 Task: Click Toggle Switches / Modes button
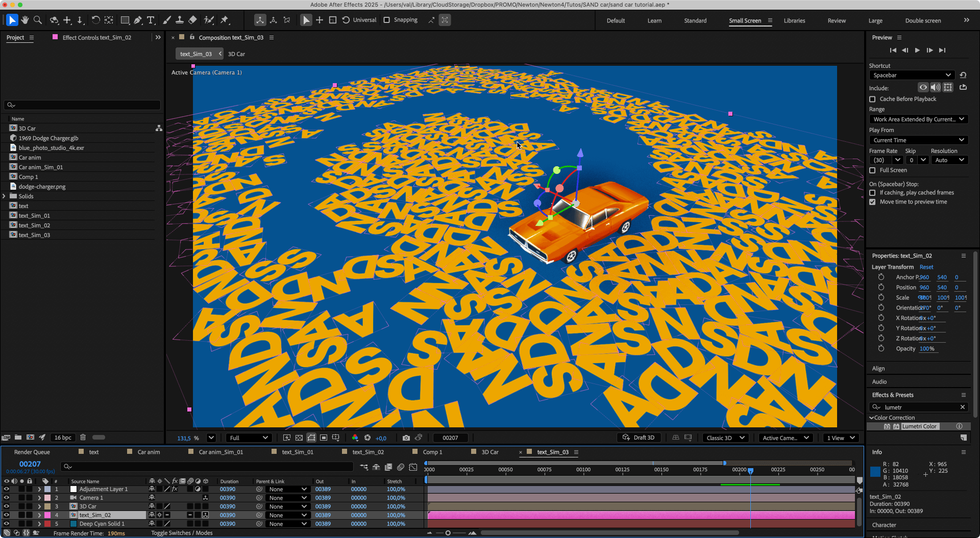[182, 533]
